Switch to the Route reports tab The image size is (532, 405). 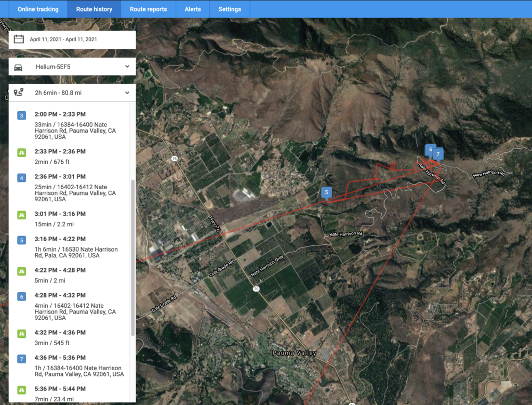coord(148,9)
